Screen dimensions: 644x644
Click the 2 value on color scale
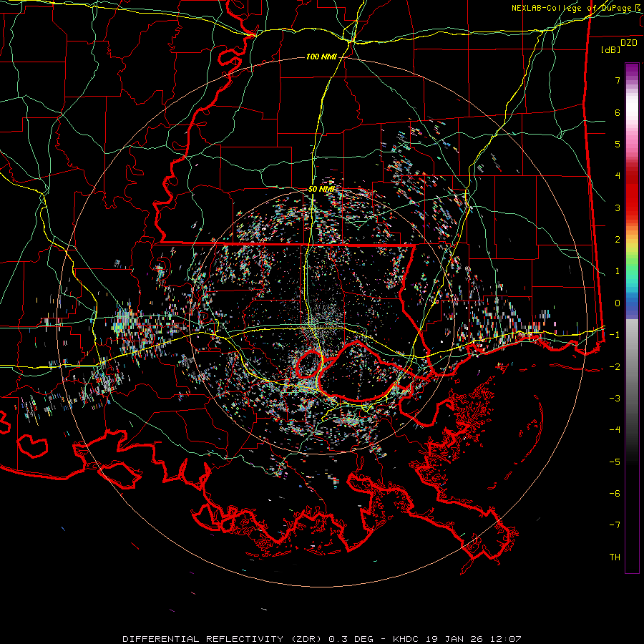[618, 240]
